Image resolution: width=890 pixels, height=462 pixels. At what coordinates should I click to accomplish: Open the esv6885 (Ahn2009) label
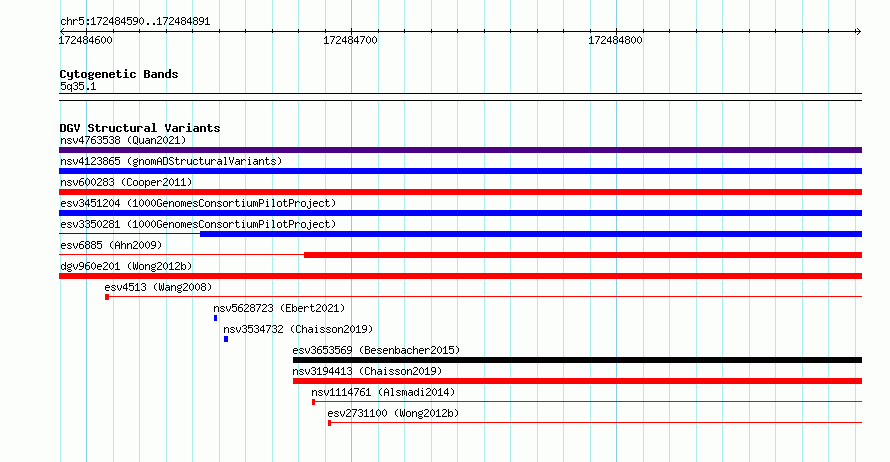tap(111, 245)
